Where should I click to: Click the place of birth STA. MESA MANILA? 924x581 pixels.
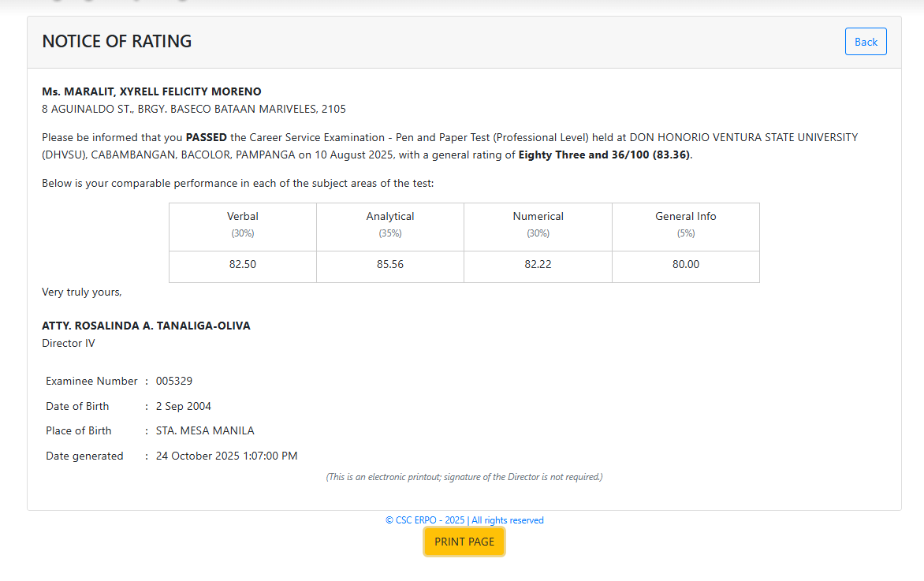tap(205, 430)
